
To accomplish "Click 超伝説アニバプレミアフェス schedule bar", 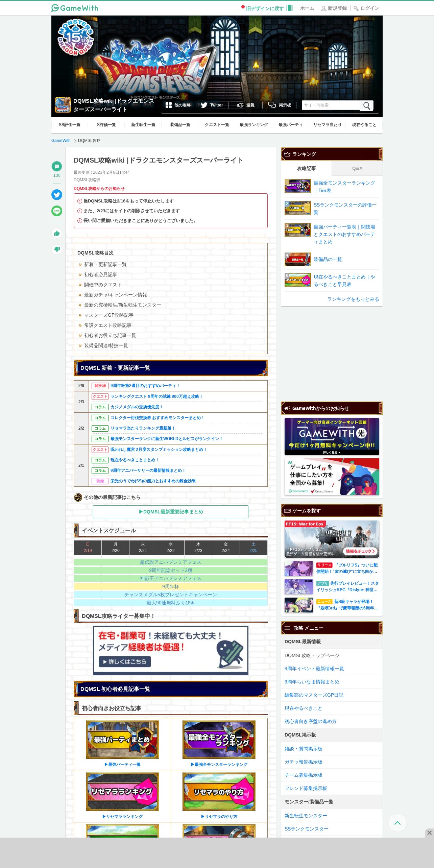I will 171,562.
